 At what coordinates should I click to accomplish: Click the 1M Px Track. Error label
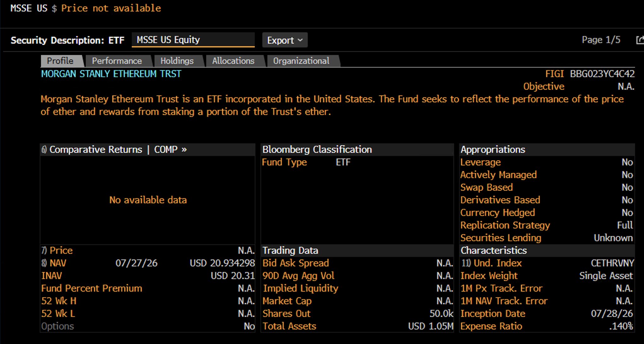pos(501,288)
